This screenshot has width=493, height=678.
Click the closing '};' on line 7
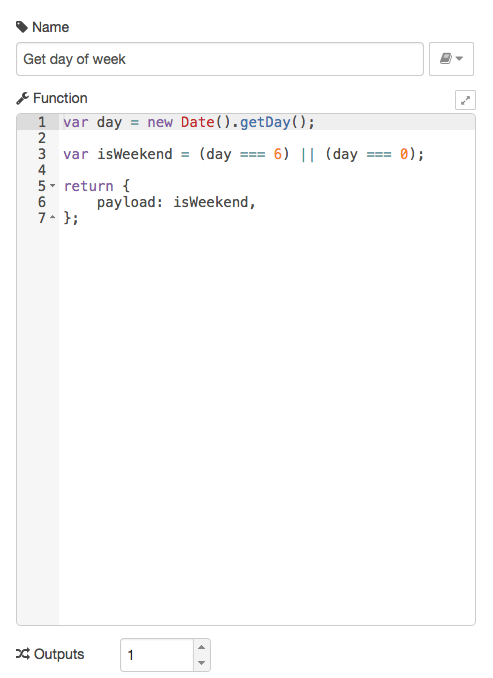tap(71, 217)
